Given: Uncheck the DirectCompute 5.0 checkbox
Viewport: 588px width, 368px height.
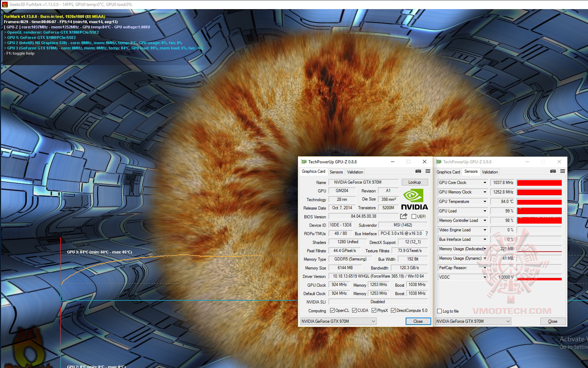Looking at the screenshot, I should (393, 311).
